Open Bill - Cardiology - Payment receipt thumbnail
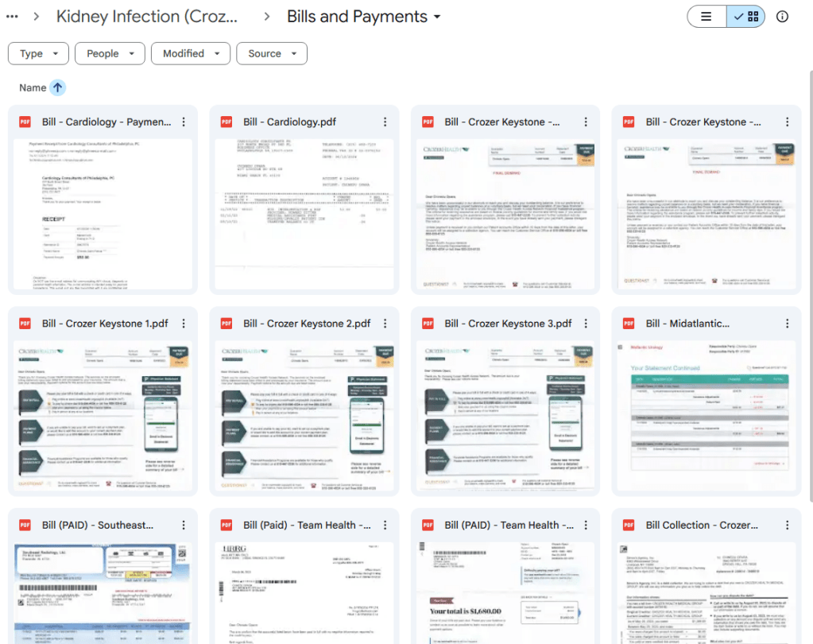 tap(103, 215)
